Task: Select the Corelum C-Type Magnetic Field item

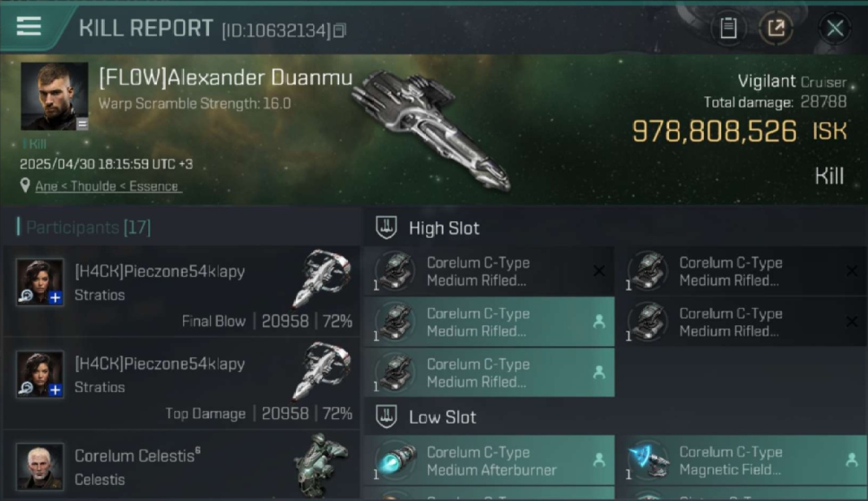Action: tap(742, 461)
